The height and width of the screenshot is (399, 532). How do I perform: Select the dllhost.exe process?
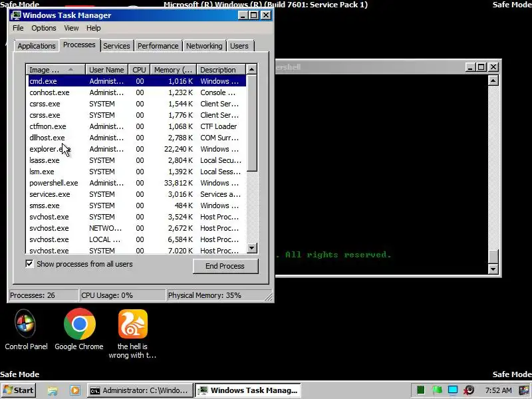137,138
